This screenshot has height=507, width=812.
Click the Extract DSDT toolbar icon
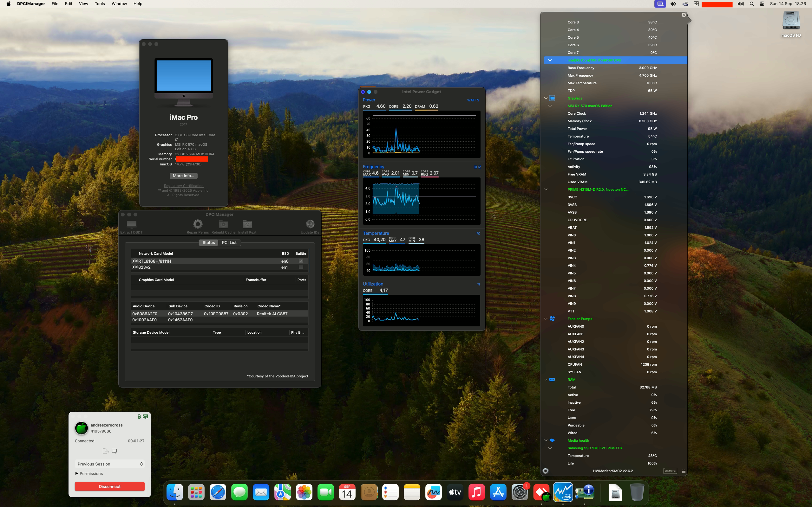coord(132,224)
